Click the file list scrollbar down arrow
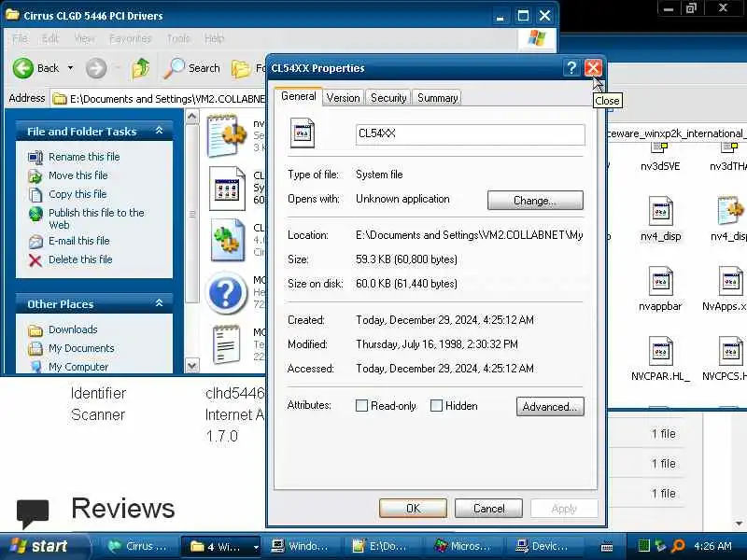Viewport: 747px width, 560px height. (192, 366)
